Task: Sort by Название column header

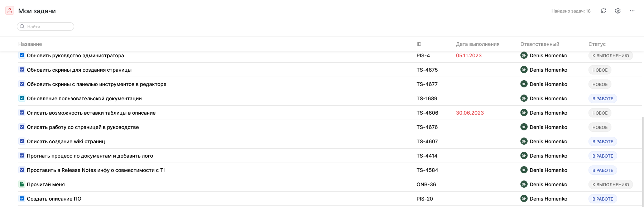Action: click(x=30, y=44)
